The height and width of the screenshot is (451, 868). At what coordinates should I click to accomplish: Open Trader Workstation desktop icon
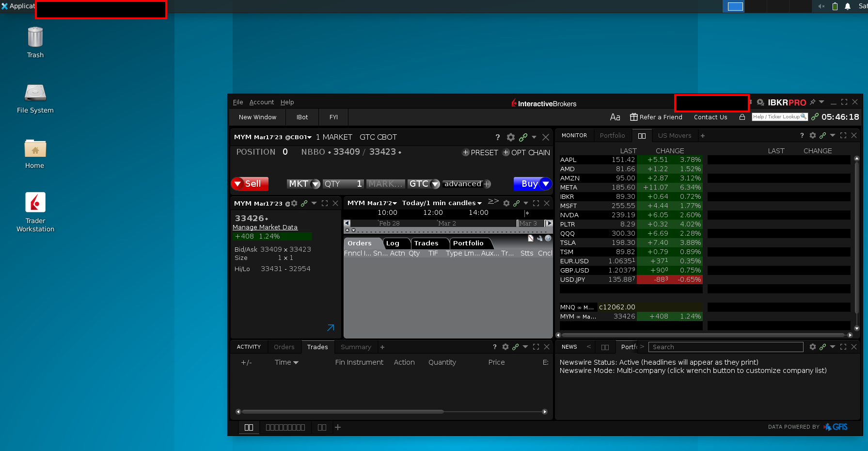(35, 212)
